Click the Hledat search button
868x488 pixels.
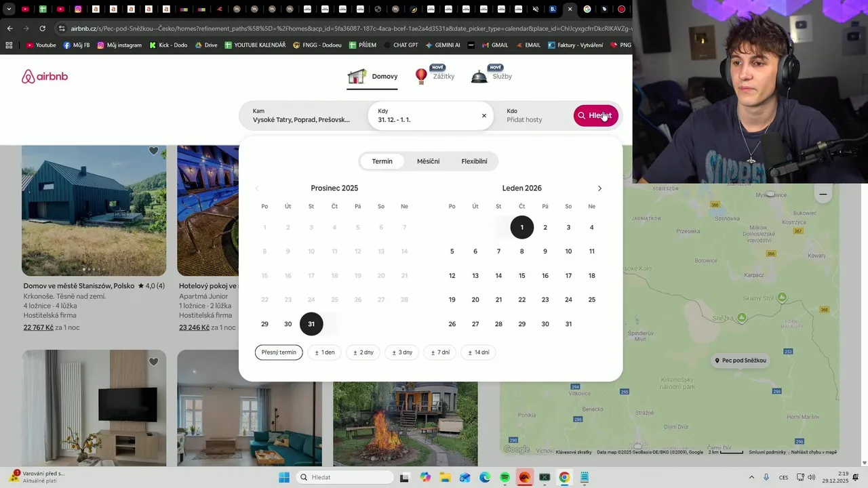click(x=596, y=115)
